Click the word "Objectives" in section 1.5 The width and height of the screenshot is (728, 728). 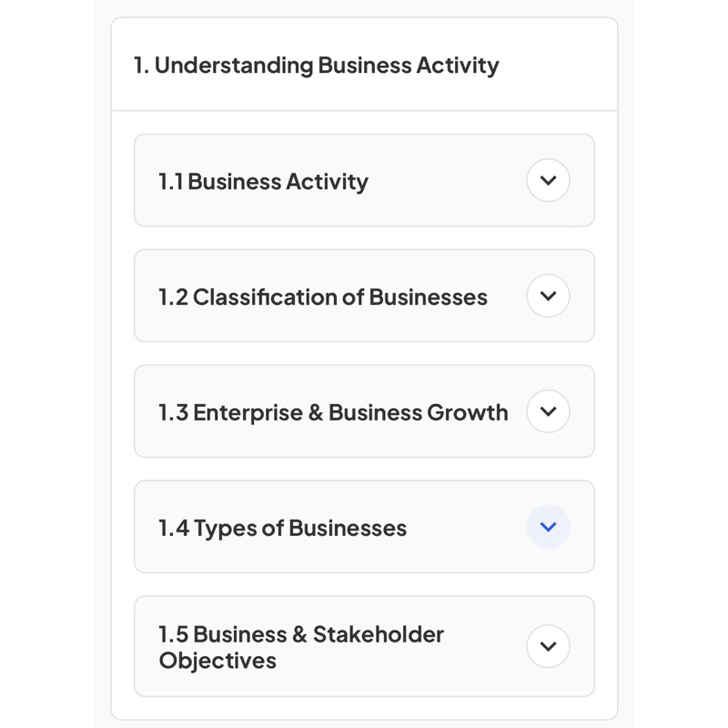pyautogui.click(x=217, y=661)
